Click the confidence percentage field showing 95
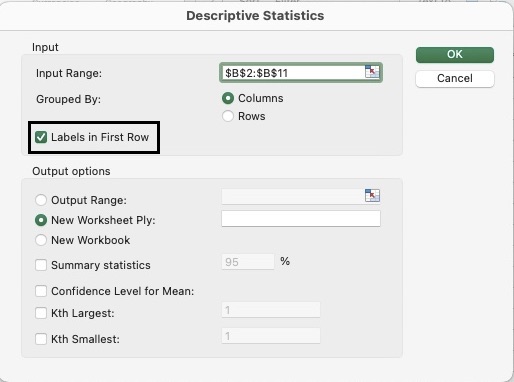 pyautogui.click(x=248, y=262)
